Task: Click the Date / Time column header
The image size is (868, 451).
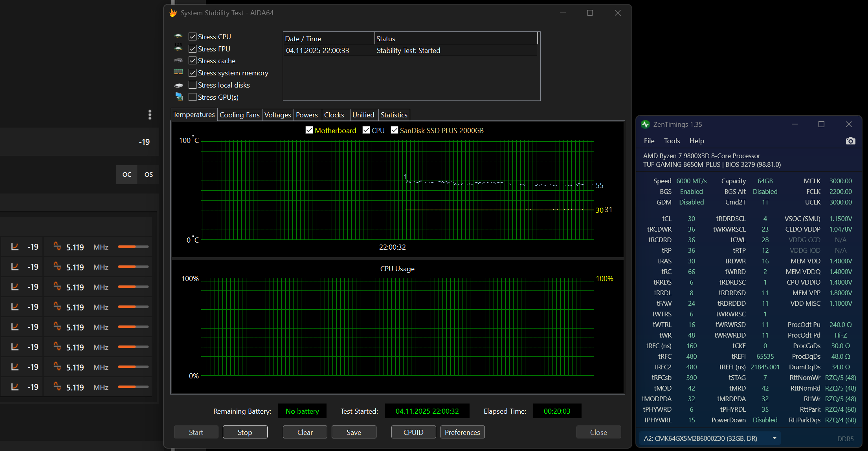Action: (x=329, y=38)
